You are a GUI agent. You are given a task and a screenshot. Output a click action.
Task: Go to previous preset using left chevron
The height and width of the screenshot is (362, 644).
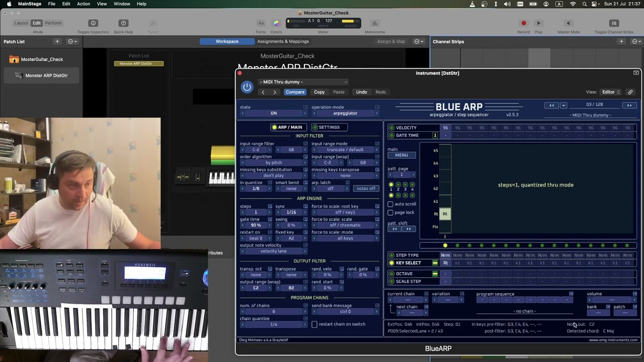click(263, 92)
